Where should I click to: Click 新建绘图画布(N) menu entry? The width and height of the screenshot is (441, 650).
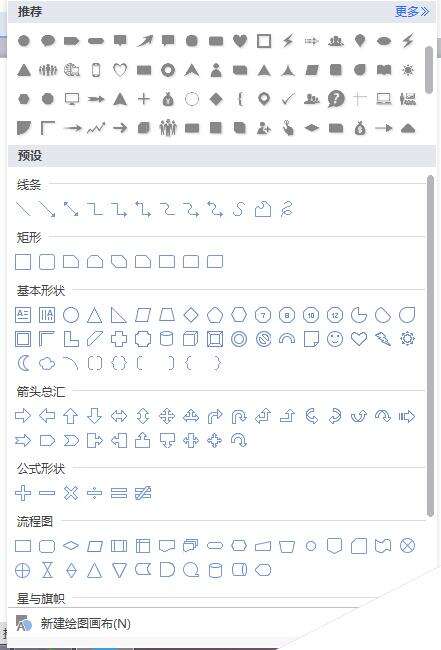coord(85,623)
